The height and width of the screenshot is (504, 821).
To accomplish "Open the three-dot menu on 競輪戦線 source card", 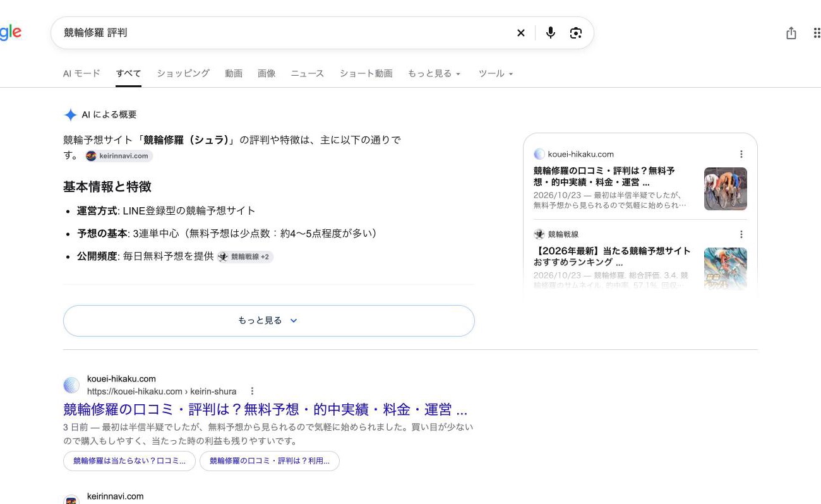I will tap(741, 234).
